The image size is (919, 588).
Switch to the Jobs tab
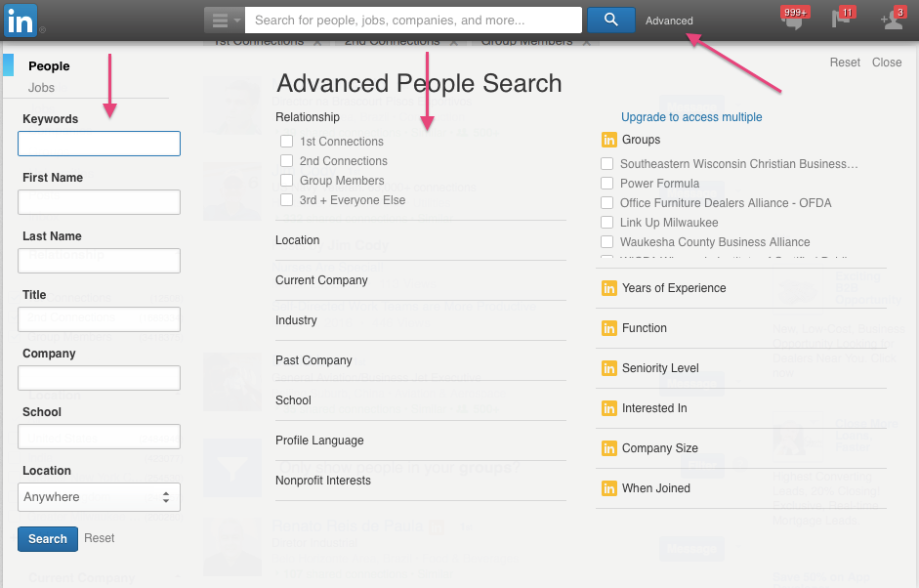(x=42, y=88)
